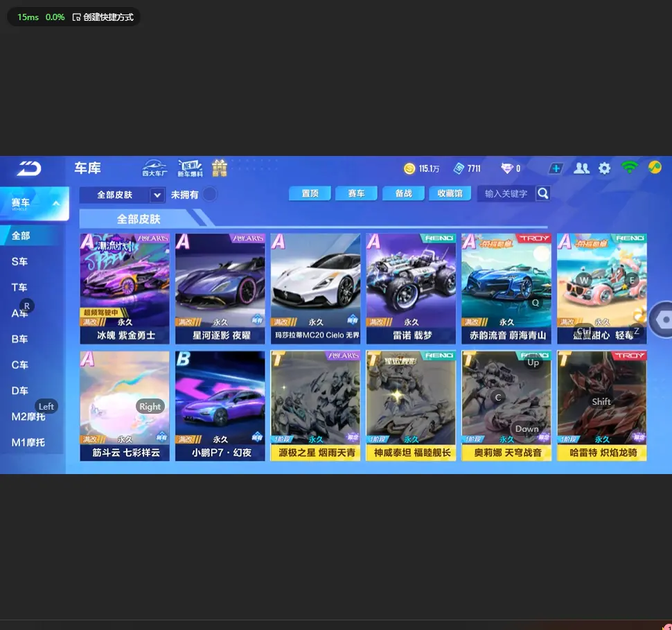Click the game logo icon at top left
This screenshot has width=672, height=630.
[28, 168]
